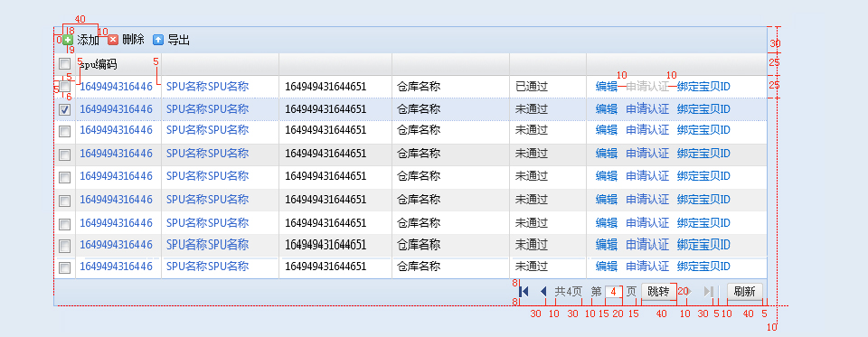Screen dimensions: 868x337
Task: Click 编辑 in the highlighted checked row
Action: coord(607,109)
